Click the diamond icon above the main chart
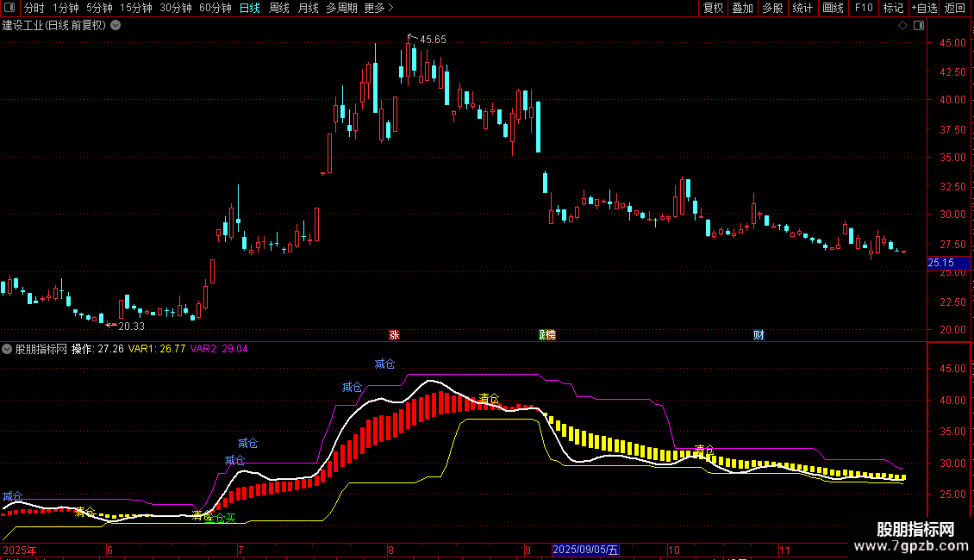Screen dimensions: 974x560 click(902, 26)
